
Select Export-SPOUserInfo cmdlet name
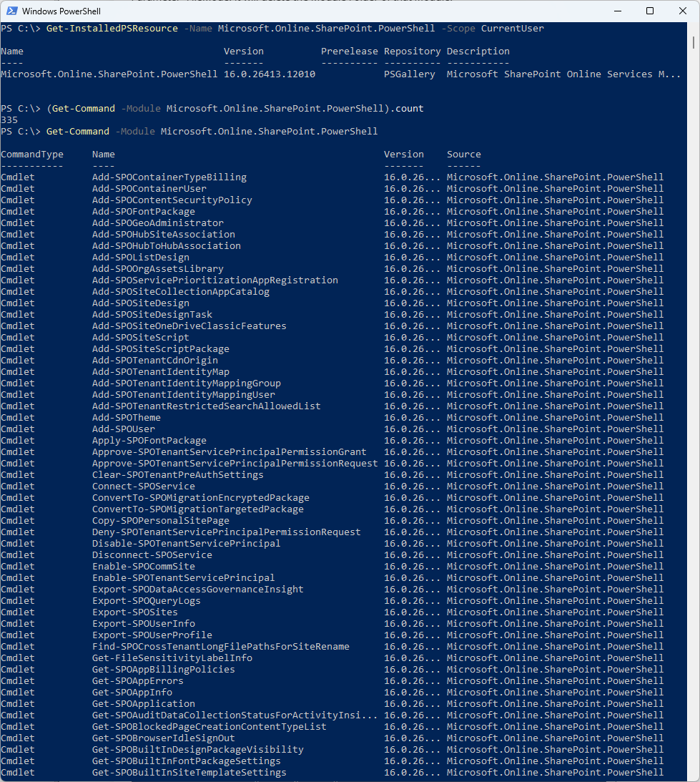144,624
